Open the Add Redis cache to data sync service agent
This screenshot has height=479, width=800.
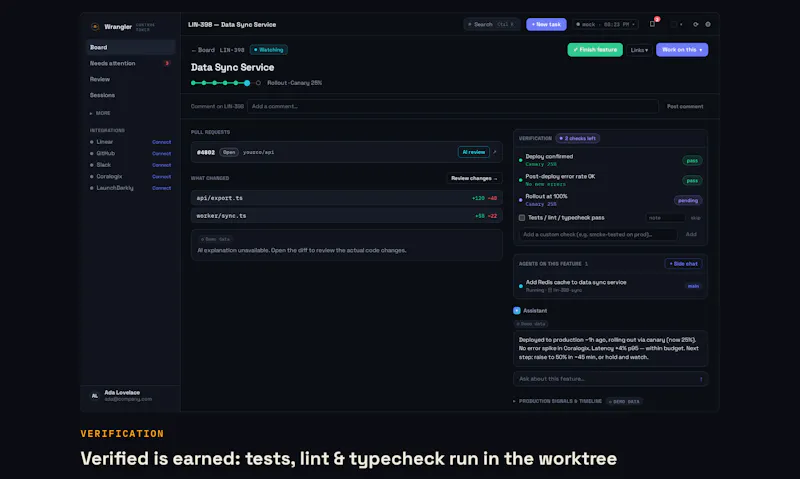click(x=610, y=286)
